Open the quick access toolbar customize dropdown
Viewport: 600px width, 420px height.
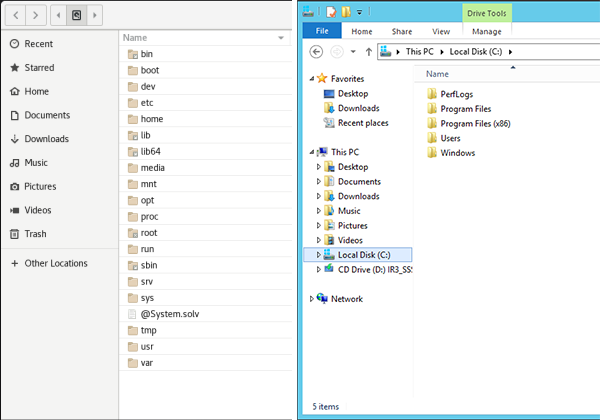359,12
